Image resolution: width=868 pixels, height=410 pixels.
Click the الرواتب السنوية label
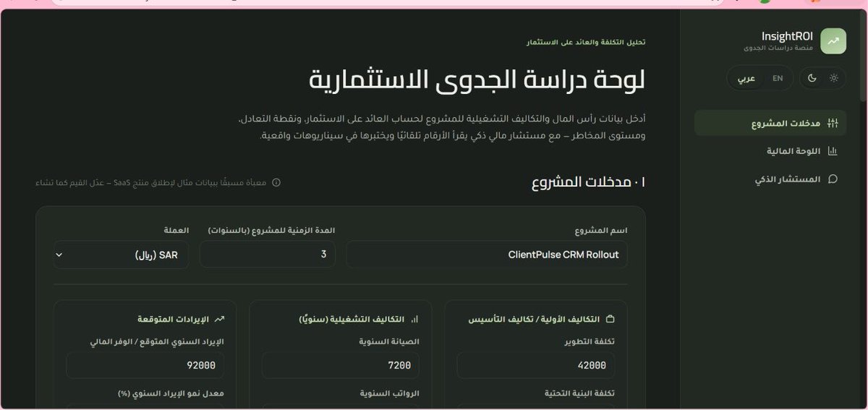[x=390, y=393]
